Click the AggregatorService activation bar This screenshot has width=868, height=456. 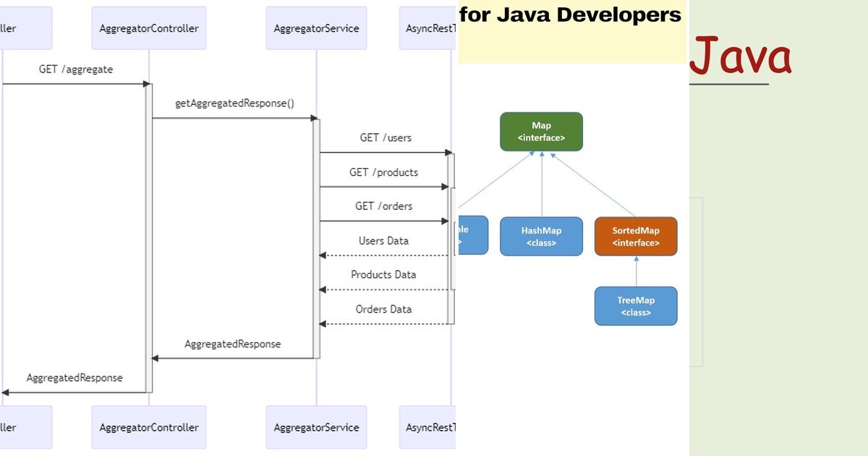pos(318,239)
